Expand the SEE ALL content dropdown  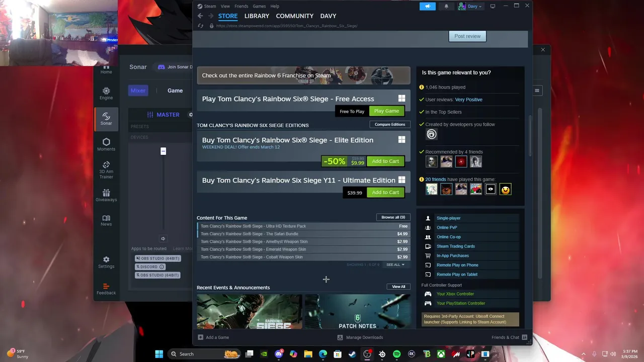coord(395,264)
